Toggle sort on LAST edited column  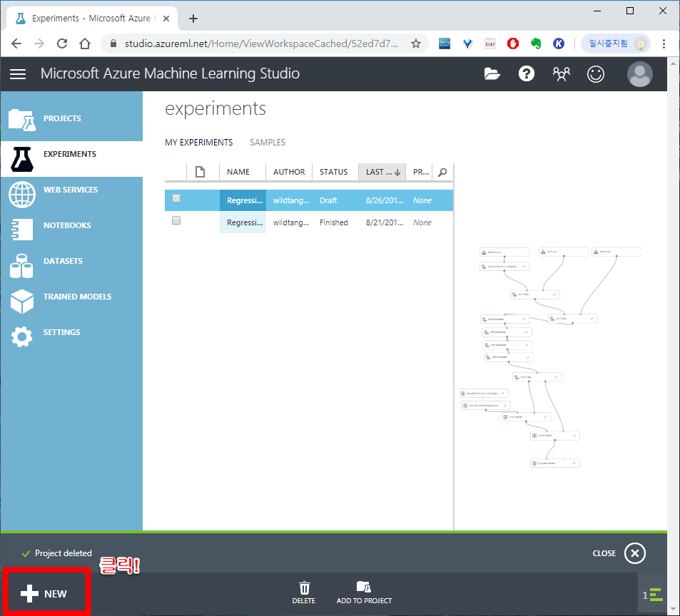coord(382,172)
